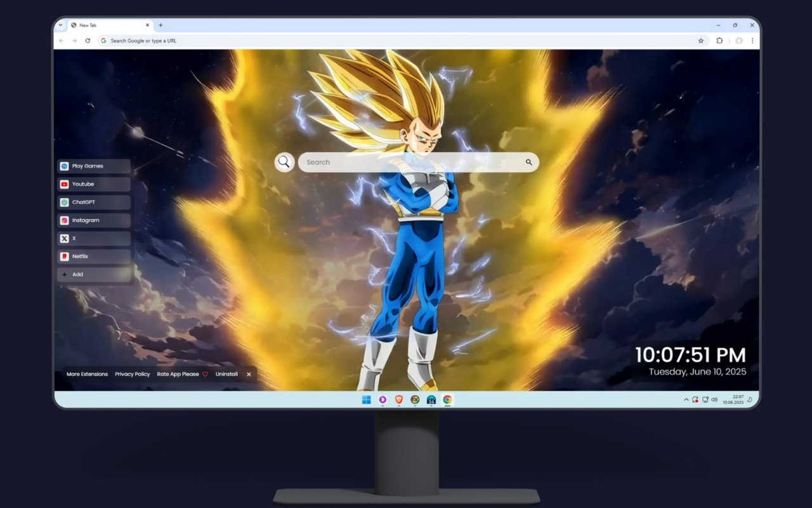Click the Youtube shortcut's red icon
This screenshot has width=812, height=508.
(x=64, y=184)
